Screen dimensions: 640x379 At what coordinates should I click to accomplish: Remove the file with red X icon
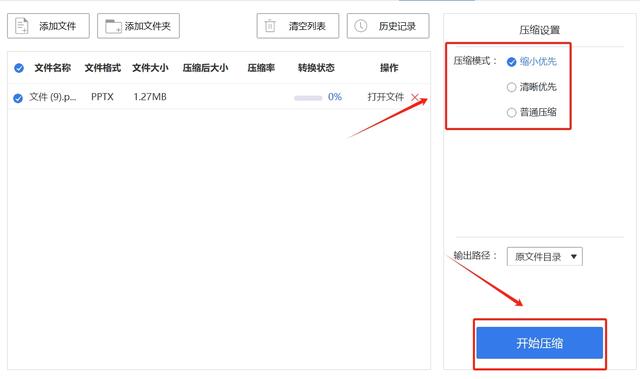click(415, 97)
